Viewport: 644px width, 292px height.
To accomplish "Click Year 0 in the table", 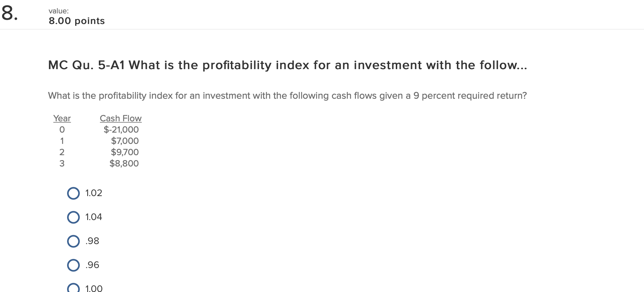I will [x=62, y=129].
